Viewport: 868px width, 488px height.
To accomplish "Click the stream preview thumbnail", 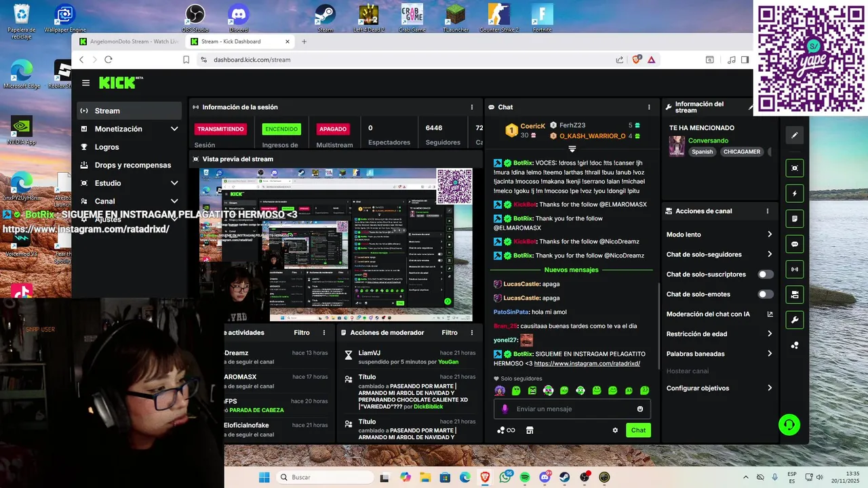I will (x=336, y=245).
